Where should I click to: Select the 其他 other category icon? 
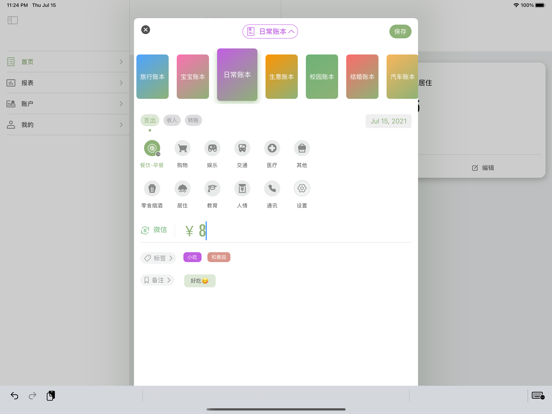coord(302,148)
